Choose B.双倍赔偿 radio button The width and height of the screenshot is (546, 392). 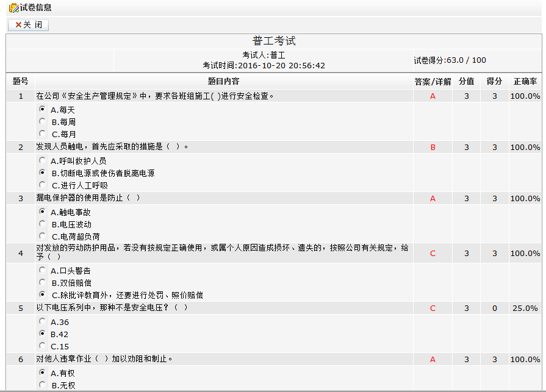click(x=42, y=282)
